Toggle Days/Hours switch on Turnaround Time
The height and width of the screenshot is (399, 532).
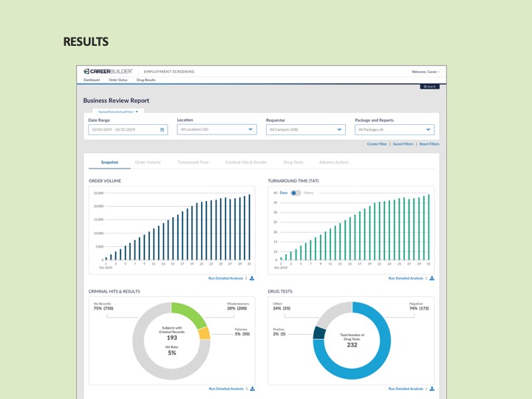pyautogui.click(x=296, y=193)
